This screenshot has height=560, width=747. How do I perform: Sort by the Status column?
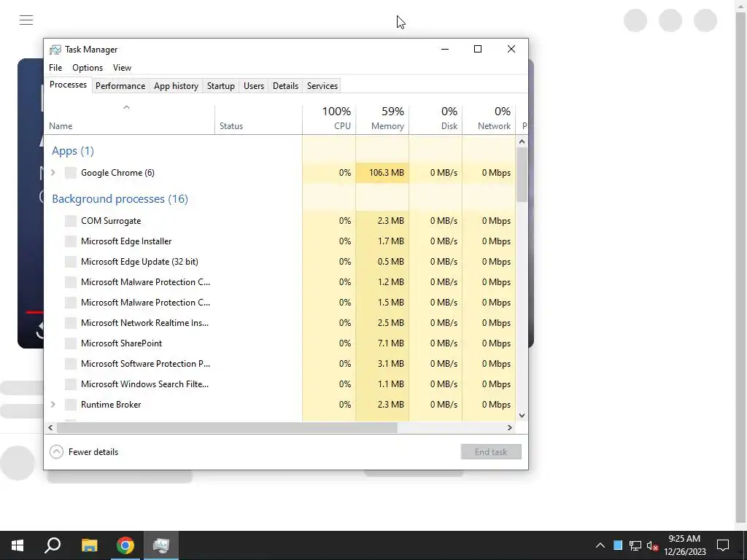258,119
